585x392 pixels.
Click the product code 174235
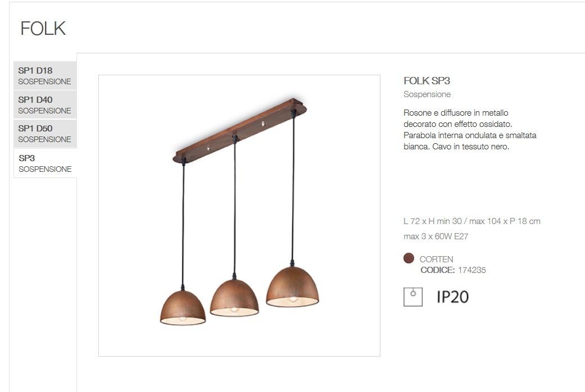(x=472, y=270)
